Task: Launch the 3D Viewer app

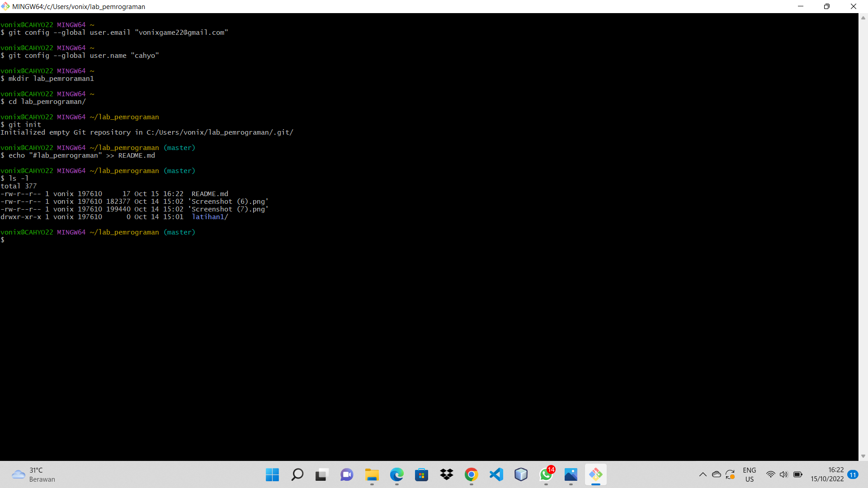Action: tap(521, 475)
